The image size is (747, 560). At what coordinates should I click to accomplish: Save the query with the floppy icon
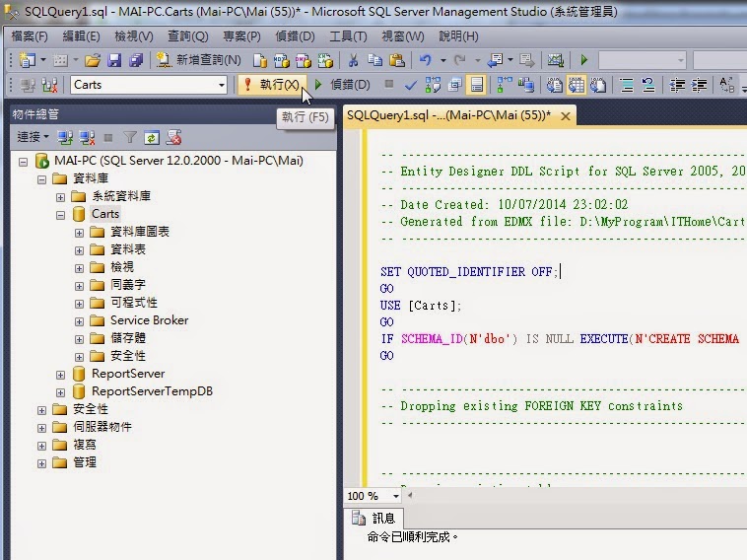(x=114, y=60)
